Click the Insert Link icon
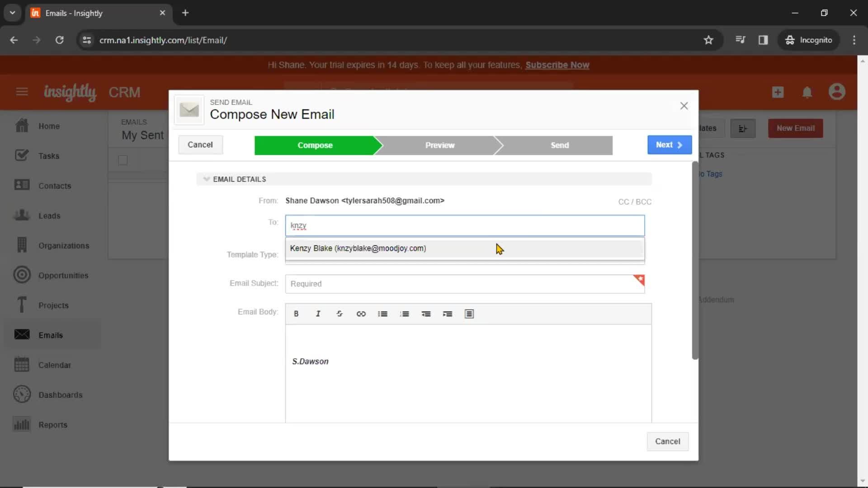The image size is (868, 488). click(362, 314)
